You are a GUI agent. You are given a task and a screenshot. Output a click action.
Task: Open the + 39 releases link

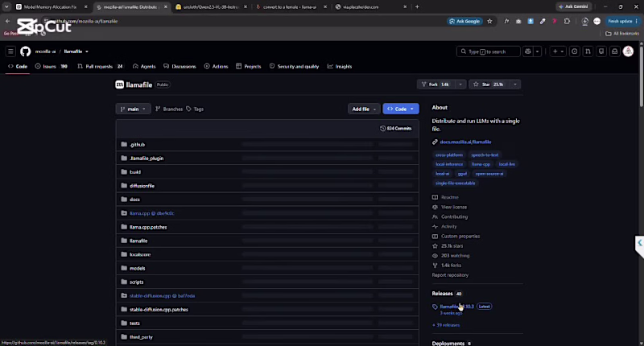click(446, 325)
